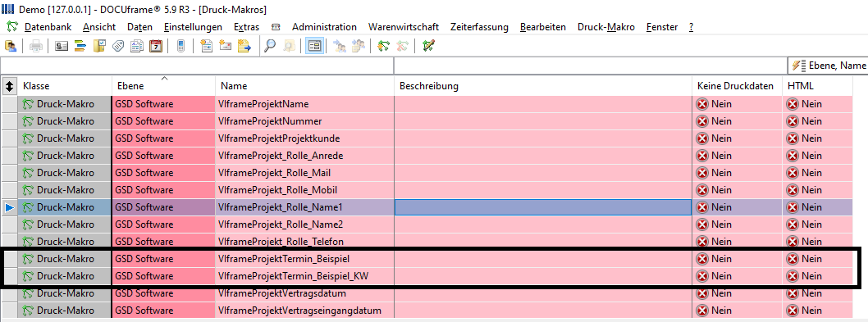Sort by the Keine Druckdaten column header
868x322 pixels.
point(737,86)
